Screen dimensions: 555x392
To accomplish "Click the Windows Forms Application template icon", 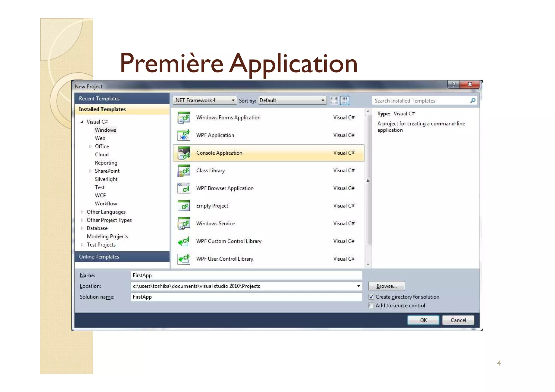I will [183, 118].
